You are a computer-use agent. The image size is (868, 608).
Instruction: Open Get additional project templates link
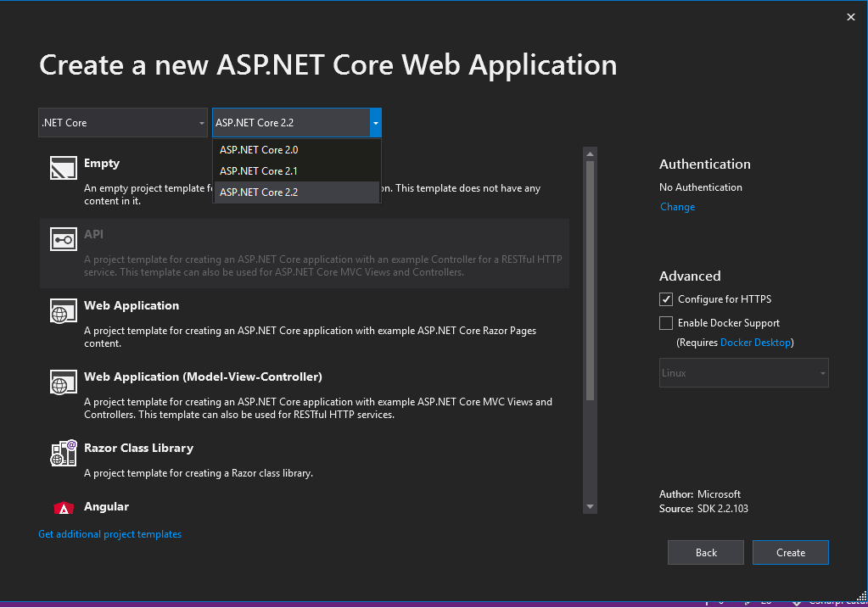pyautogui.click(x=109, y=534)
